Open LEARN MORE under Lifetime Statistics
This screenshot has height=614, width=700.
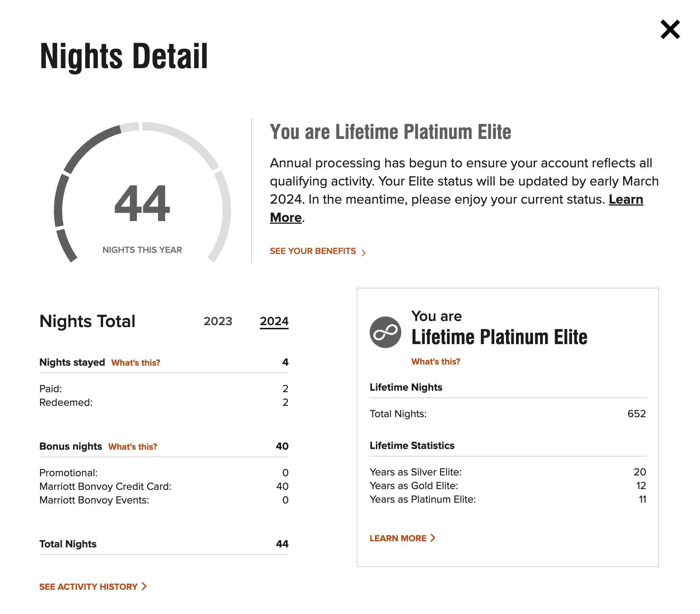[x=399, y=538]
